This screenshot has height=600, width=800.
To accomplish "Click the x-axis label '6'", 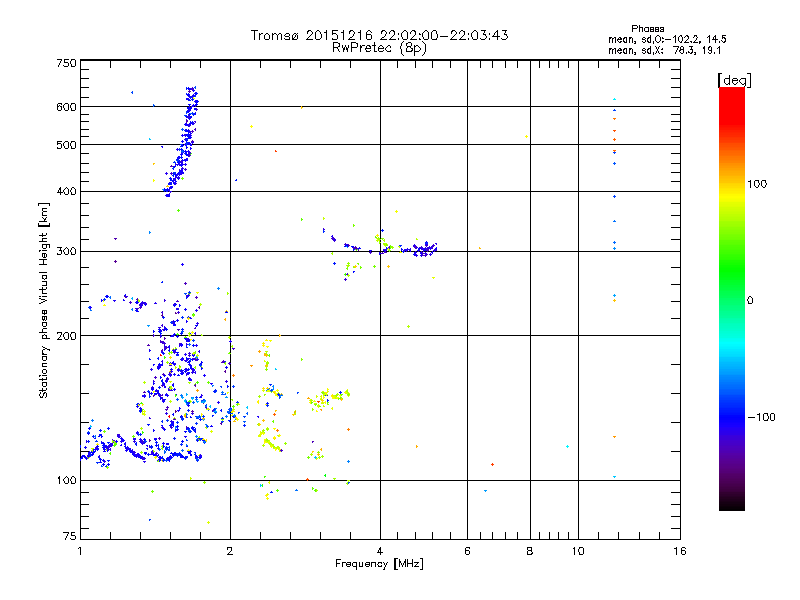I will [x=467, y=551].
